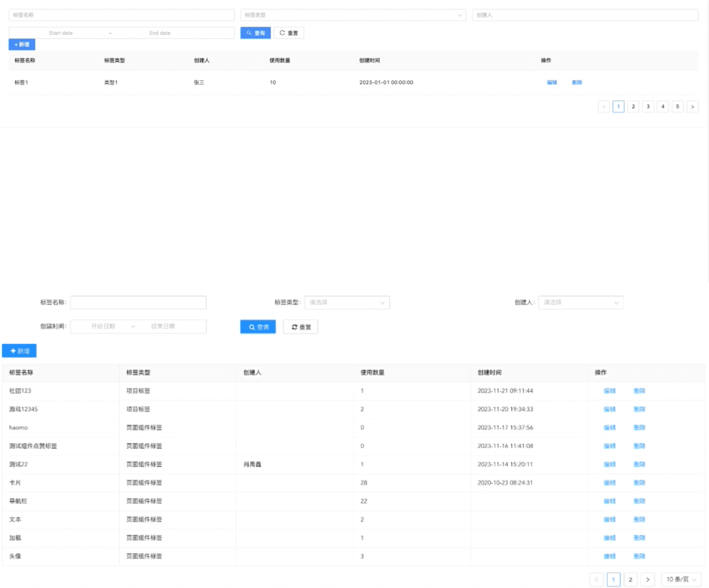Edit the 标签1 row
The width and height of the screenshot is (709, 588).
(552, 82)
